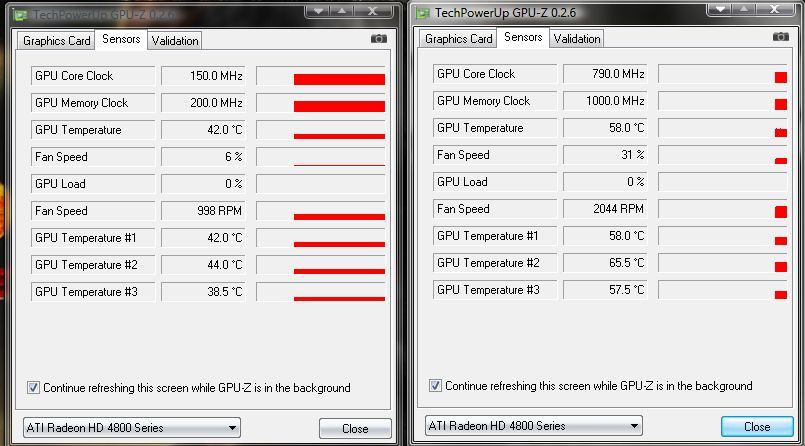Minimize the right GPU-Z window
Image resolution: width=805 pixels, height=446 pixels.
pyautogui.click(x=719, y=9)
